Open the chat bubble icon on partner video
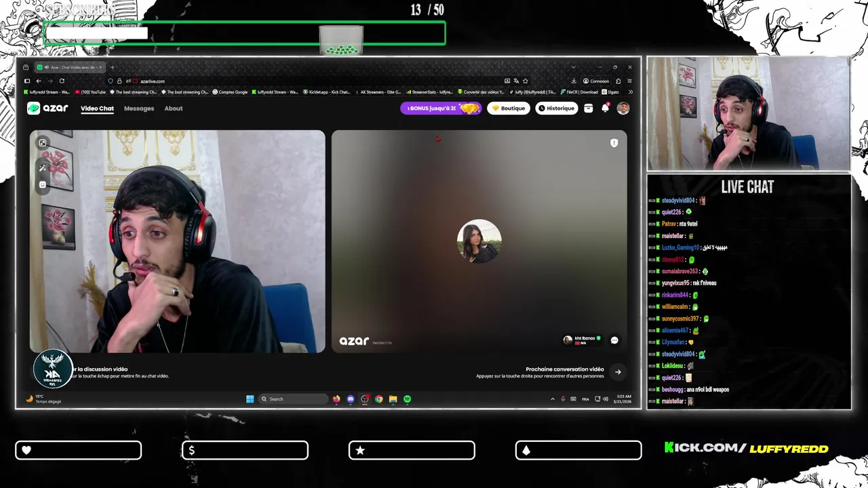Viewport: 868px width, 488px height. click(614, 340)
